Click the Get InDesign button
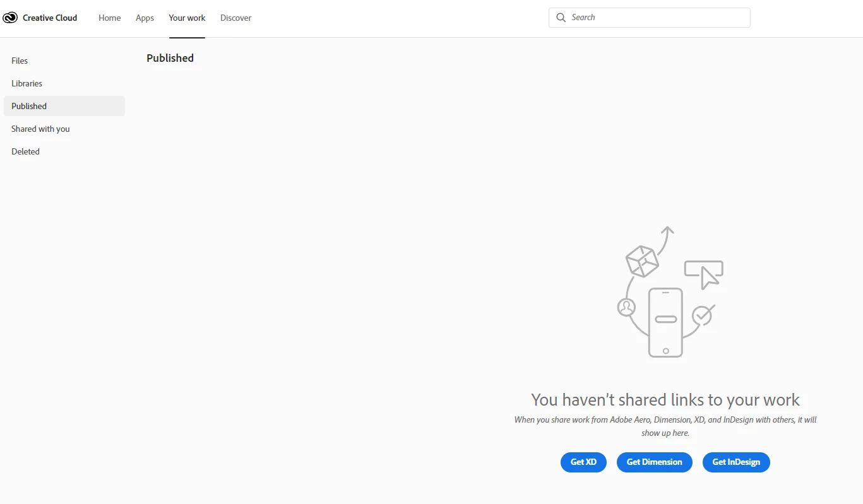The width and height of the screenshot is (863, 504). point(736,462)
